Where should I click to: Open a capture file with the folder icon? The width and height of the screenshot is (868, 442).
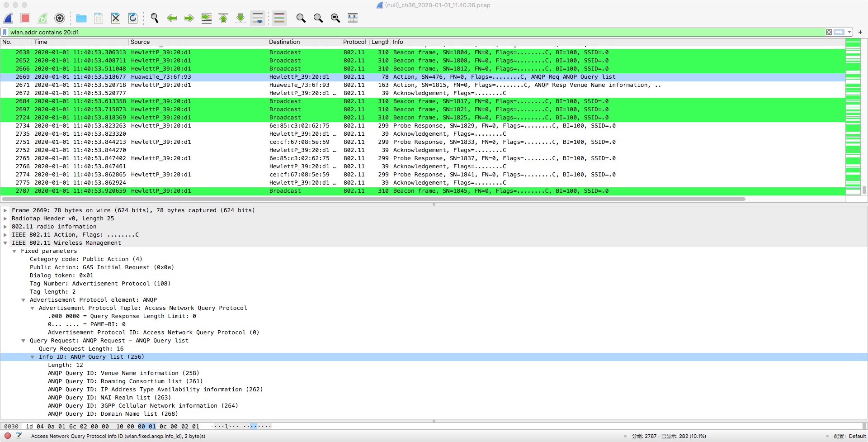(81, 18)
